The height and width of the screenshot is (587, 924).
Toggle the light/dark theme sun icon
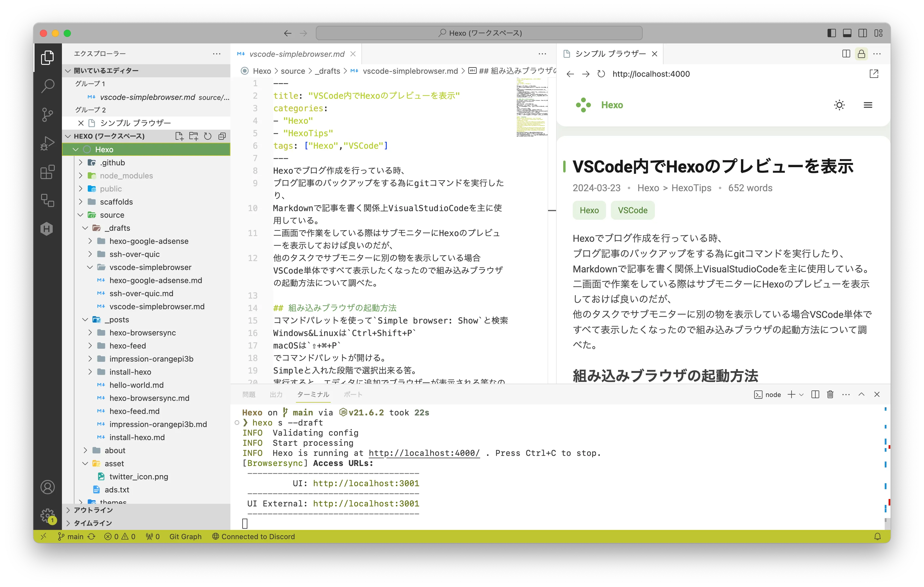839,105
